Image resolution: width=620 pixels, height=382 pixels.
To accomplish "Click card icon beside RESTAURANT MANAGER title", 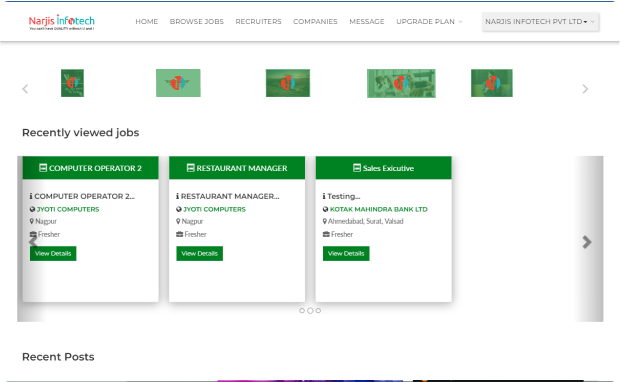I will (x=191, y=168).
